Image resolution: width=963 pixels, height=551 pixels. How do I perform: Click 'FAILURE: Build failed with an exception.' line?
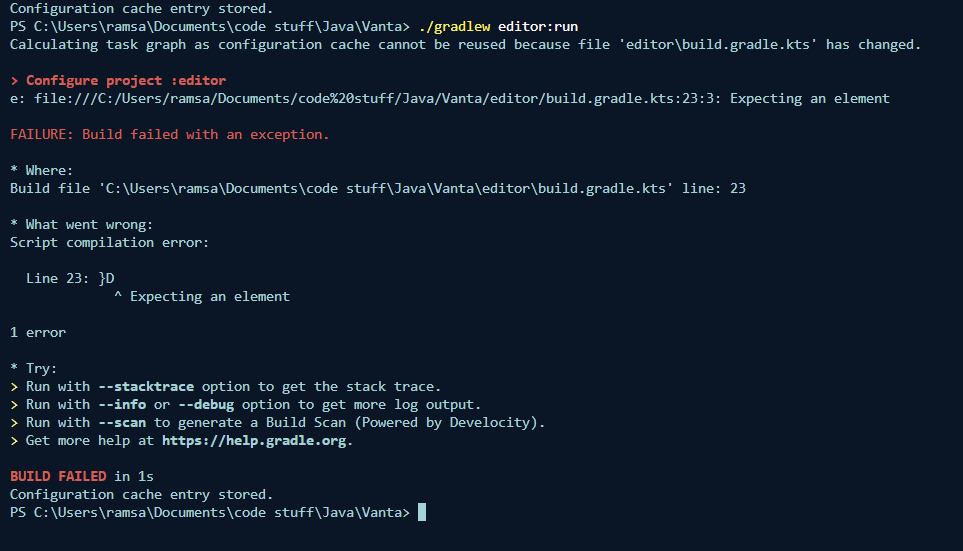click(169, 134)
